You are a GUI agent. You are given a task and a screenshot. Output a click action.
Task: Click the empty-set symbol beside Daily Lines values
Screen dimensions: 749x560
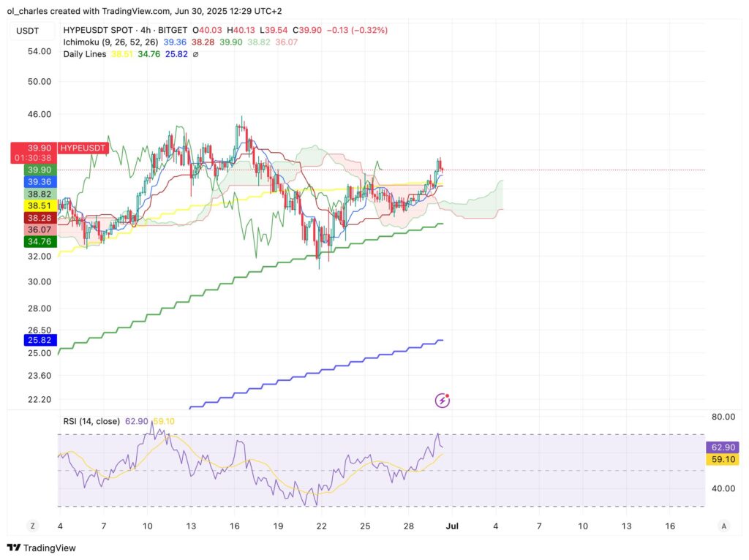195,54
